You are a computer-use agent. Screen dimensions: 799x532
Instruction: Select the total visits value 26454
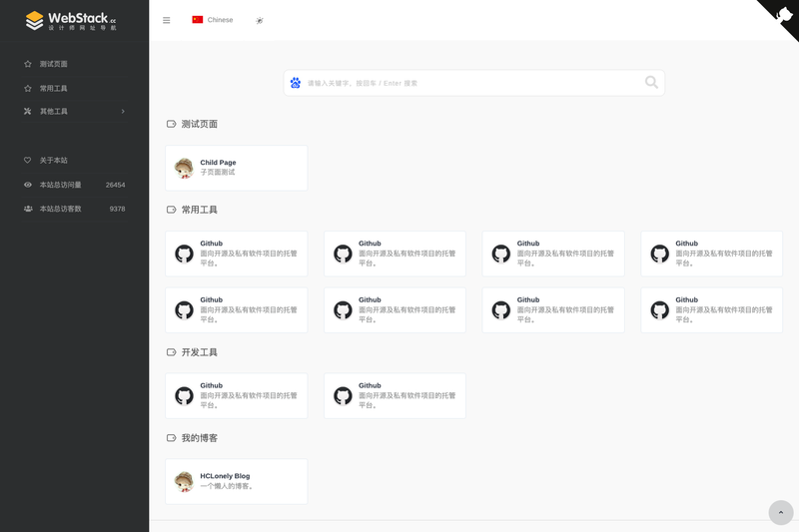tap(115, 185)
